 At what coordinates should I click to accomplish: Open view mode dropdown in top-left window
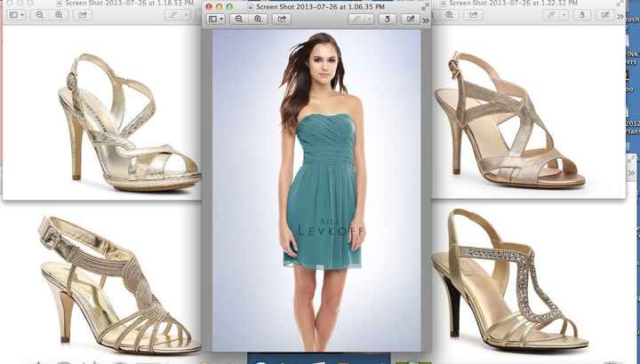tap(17, 15)
